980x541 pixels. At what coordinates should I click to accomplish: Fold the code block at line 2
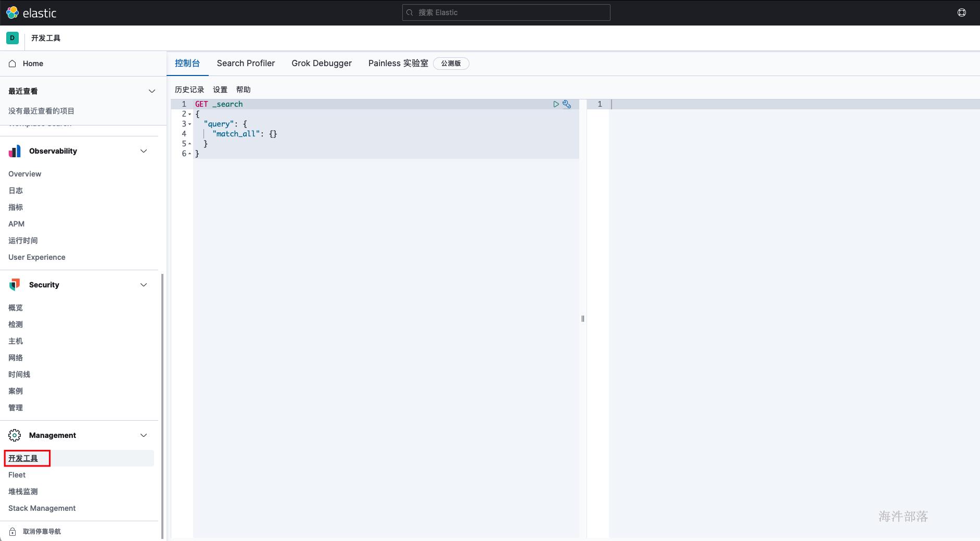190,114
